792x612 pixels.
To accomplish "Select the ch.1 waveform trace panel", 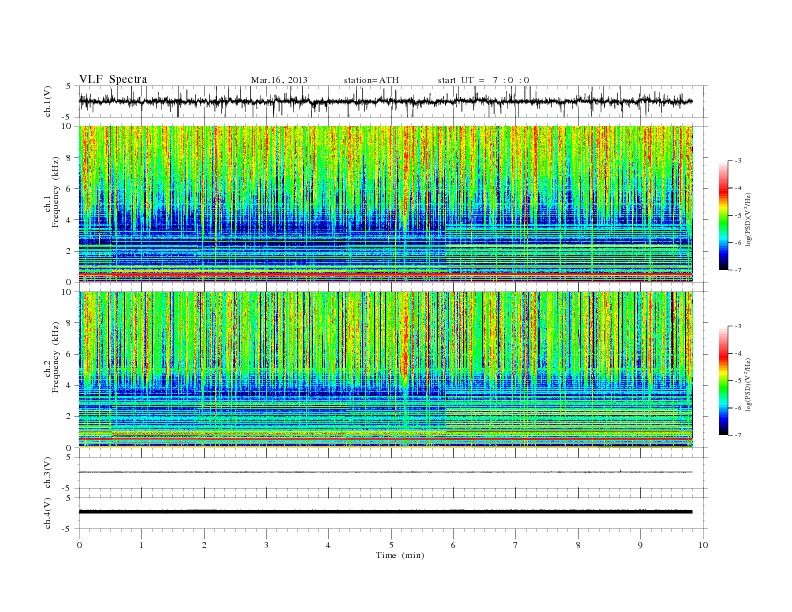I will [x=393, y=101].
